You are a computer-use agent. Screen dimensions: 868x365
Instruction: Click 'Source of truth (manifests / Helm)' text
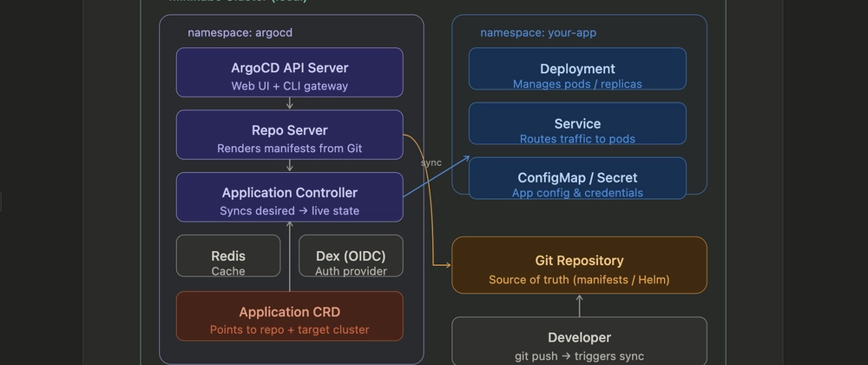coord(579,280)
